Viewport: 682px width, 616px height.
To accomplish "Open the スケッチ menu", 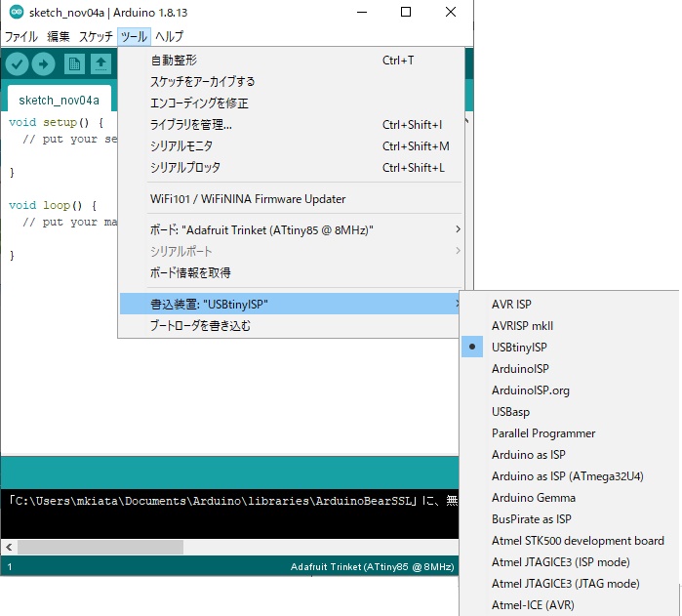I will (96, 36).
